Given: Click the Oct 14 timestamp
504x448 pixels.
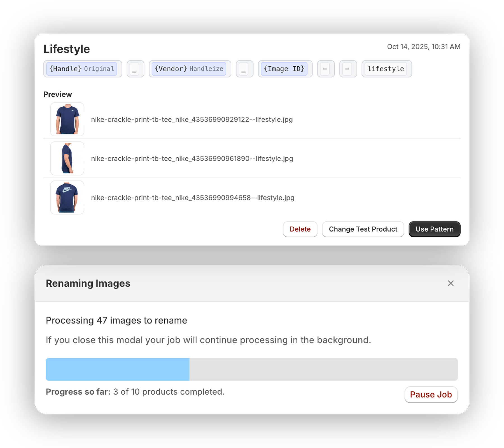Looking at the screenshot, I should point(424,46).
